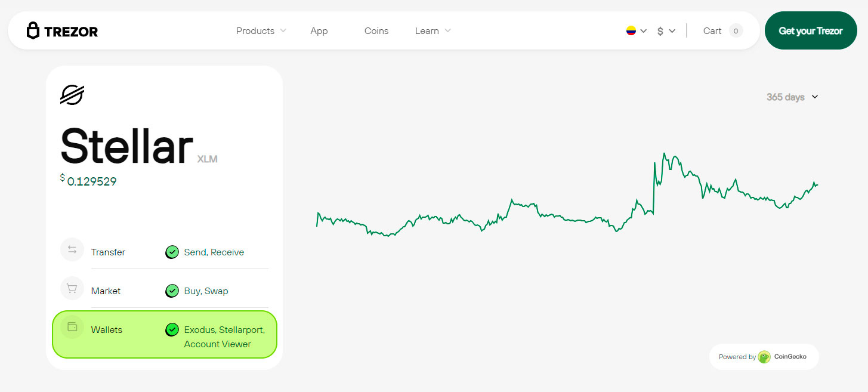Open the Cart link
Screen dimensions: 868x392
click(x=712, y=31)
